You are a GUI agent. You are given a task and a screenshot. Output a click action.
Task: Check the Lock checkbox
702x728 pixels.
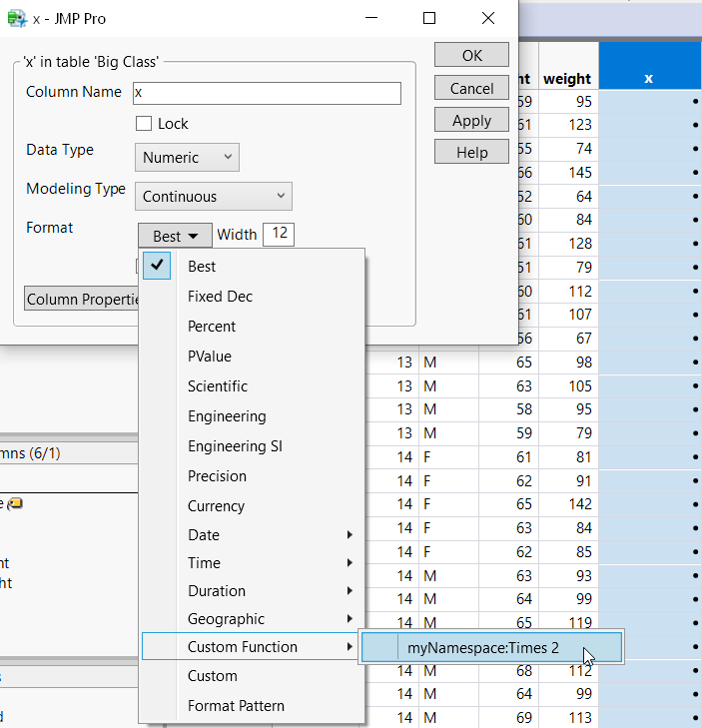pos(144,124)
